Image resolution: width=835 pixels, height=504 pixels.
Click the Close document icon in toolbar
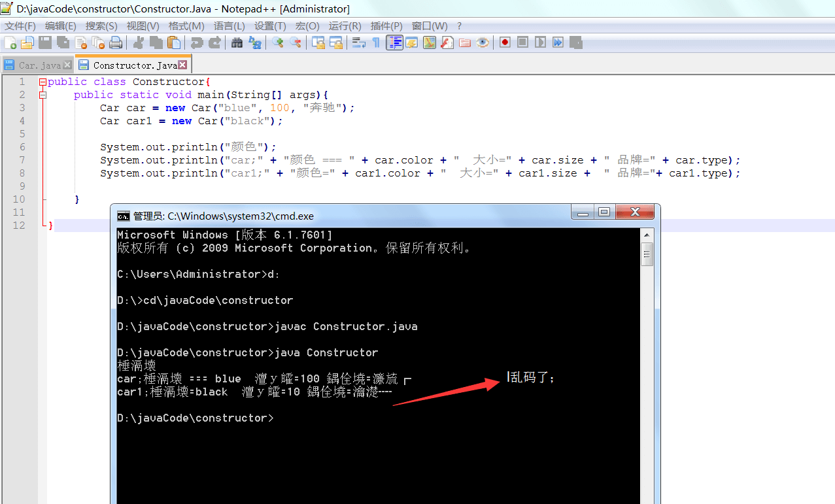(81, 42)
